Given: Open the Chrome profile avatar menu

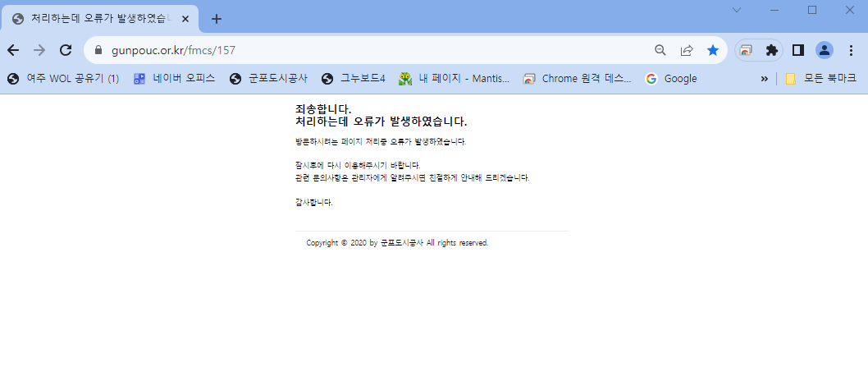Looking at the screenshot, I should click(x=824, y=50).
